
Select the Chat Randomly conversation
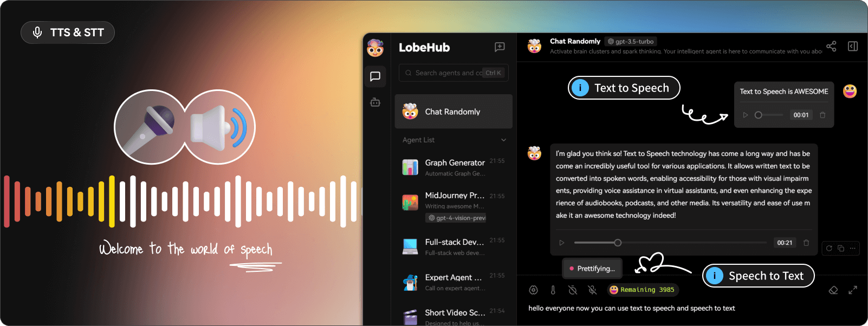click(x=454, y=112)
